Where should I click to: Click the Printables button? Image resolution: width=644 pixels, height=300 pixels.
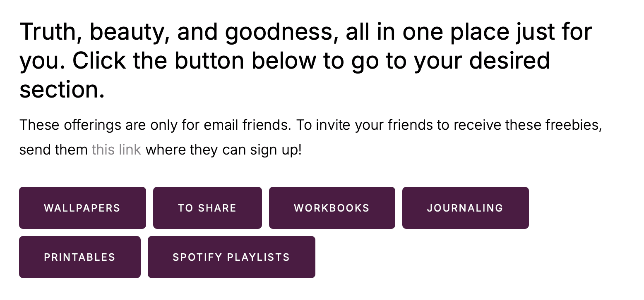click(80, 257)
